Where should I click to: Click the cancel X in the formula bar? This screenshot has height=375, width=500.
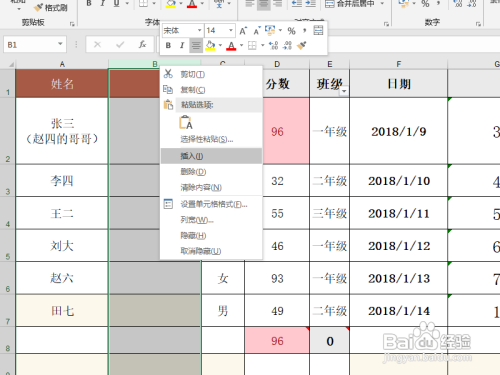point(97,44)
